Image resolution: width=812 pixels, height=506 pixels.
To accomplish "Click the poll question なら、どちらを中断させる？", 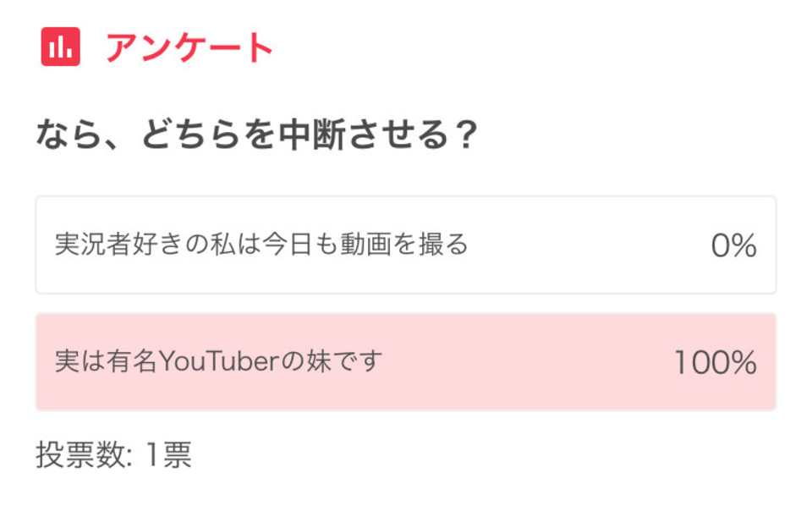I will [x=257, y=135].
